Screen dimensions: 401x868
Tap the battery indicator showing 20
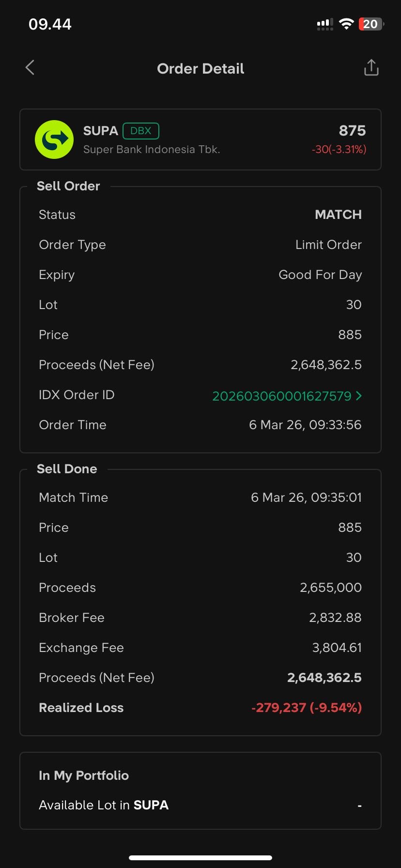click(370, 24)
